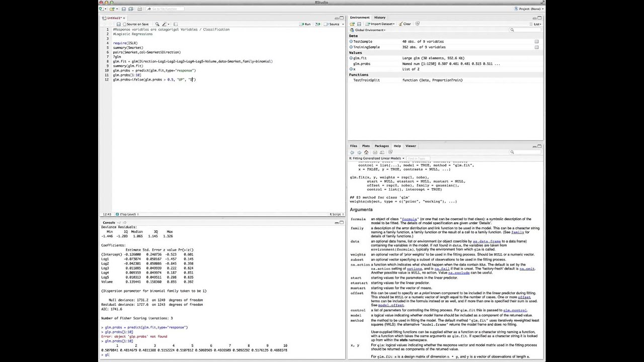Click the Help search field
644x362 pixels.
524,152
